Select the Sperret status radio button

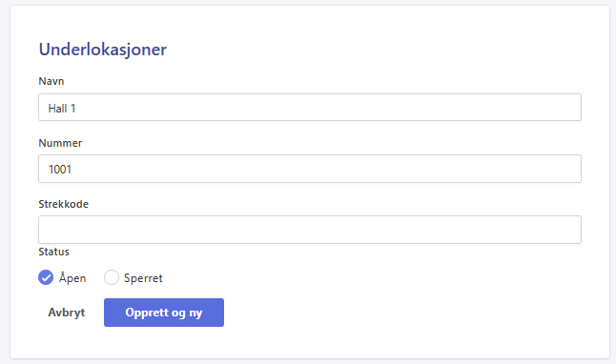(x=112, y=277)
